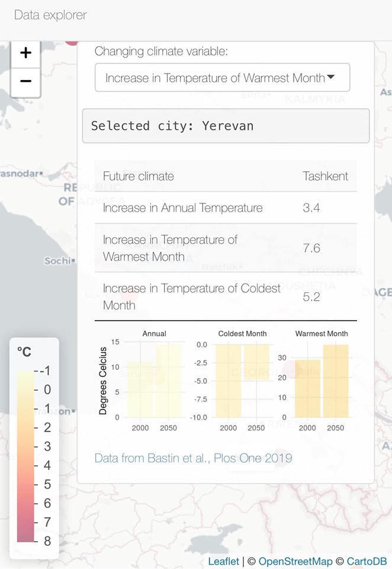
Task: Open the CartoDB attribution link
Action: click(367, 561)
